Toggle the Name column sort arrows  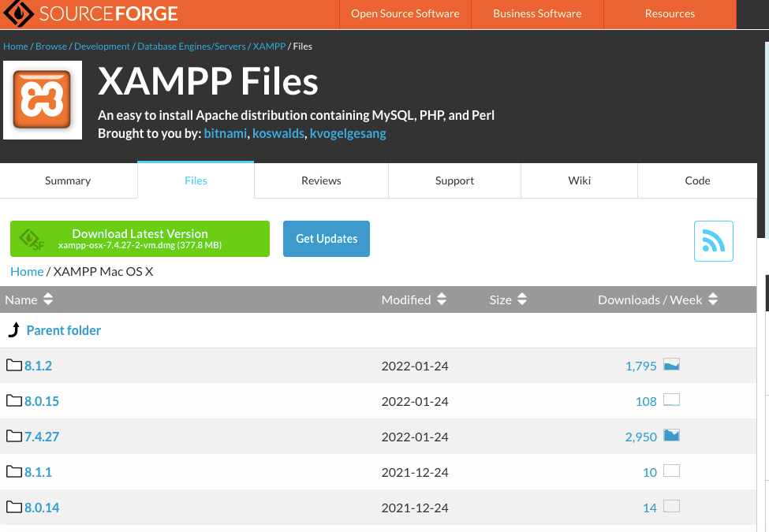[47, 299]
